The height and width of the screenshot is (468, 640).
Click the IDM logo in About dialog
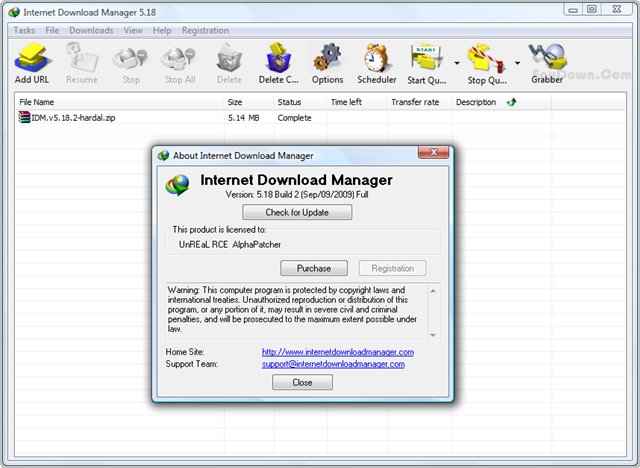coord(178,185)
